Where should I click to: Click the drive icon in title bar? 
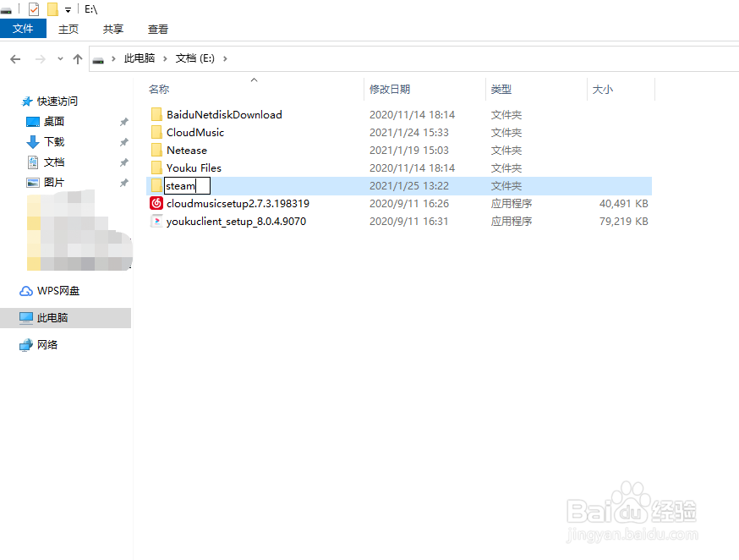click(x=6, y=10)
